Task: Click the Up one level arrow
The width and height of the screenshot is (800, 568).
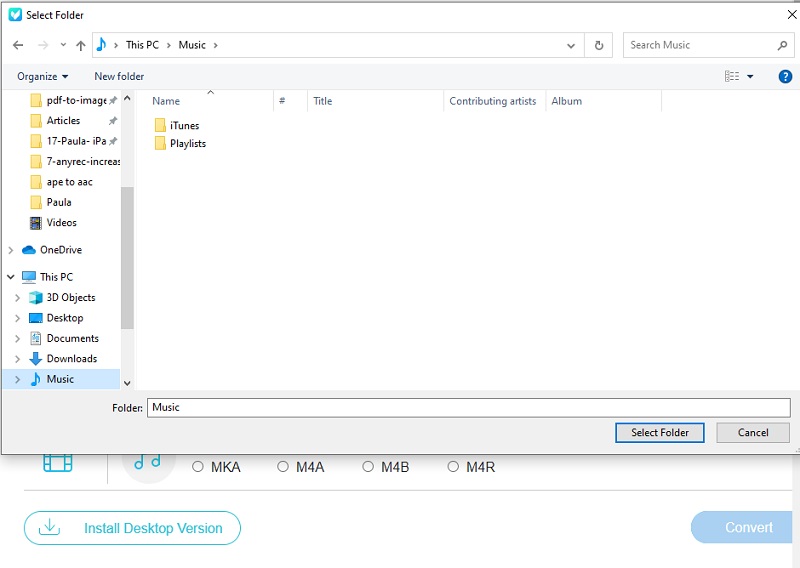Action: click(x=81, y=45)
